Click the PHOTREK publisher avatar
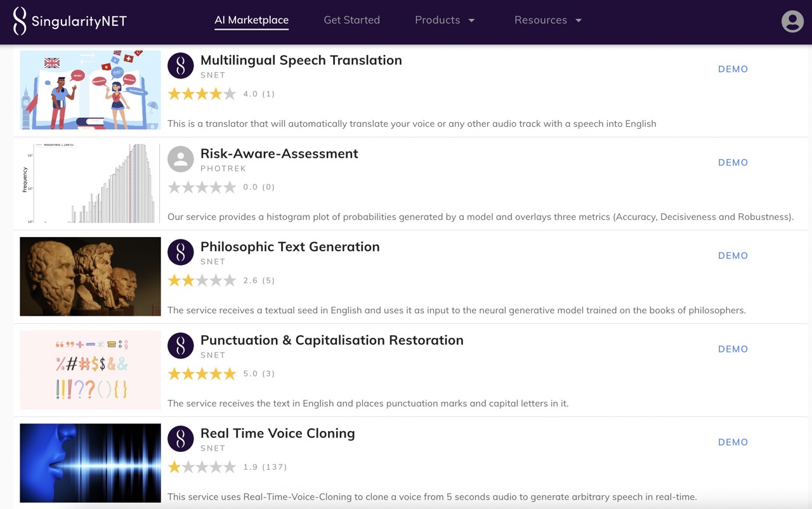Screen dimensions: 812x509 click(181, 158)
